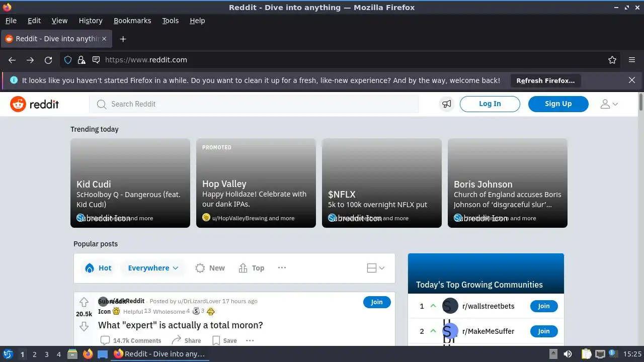Image resolution: width=644 pixels, height=362 pixels.
Task: Open the clipboard tray icon
Action: pos(587,354)
